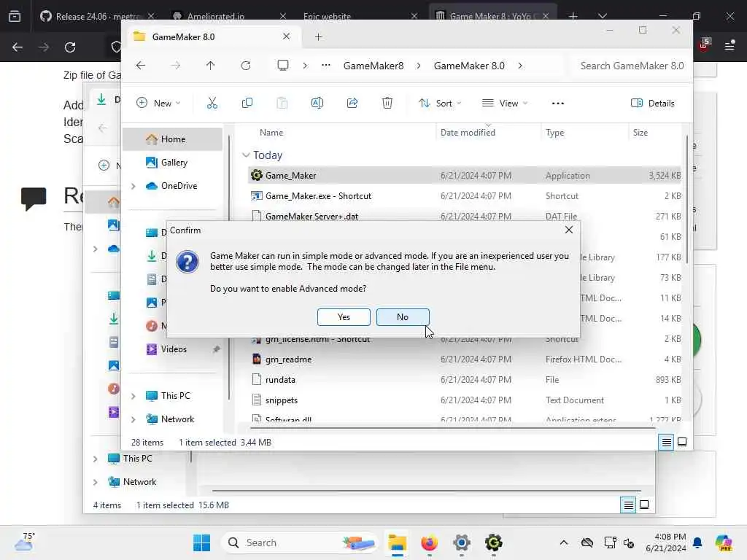Expand Network in front Explorer sidebar
The width and height of the screenshot is (747, 560).
click(133, 419)
